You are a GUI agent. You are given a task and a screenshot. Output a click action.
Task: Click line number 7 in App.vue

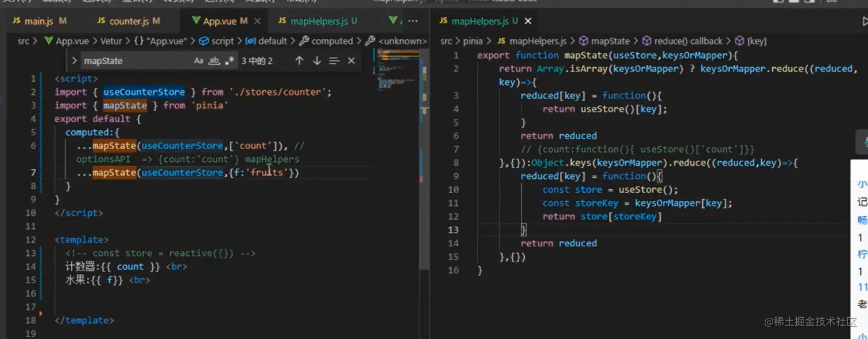click(x=33, y=173)
